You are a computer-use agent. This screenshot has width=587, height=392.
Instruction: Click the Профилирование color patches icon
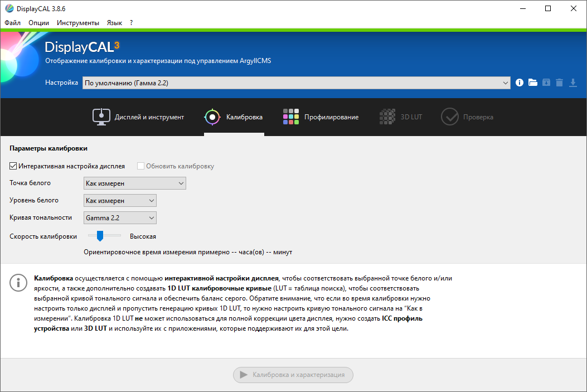291,117
